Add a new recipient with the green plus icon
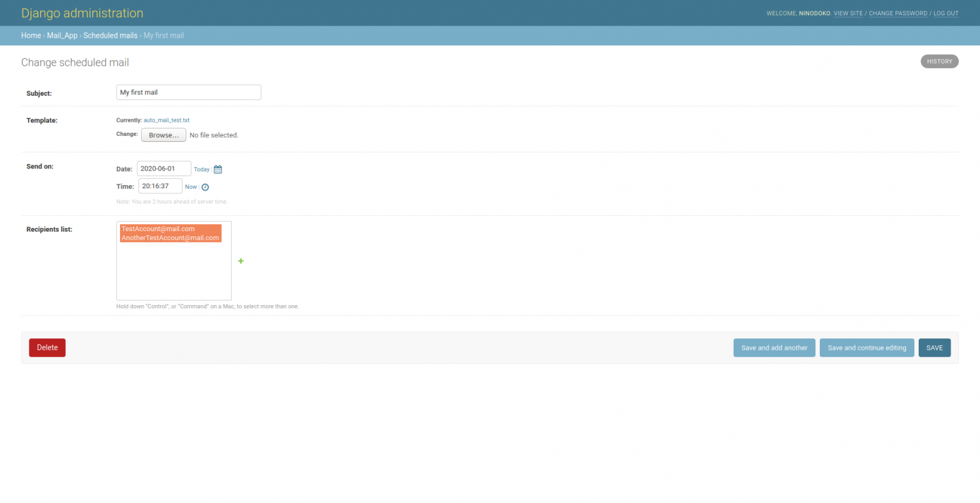This screenshot has height=503, width=980. click(241, 261)
